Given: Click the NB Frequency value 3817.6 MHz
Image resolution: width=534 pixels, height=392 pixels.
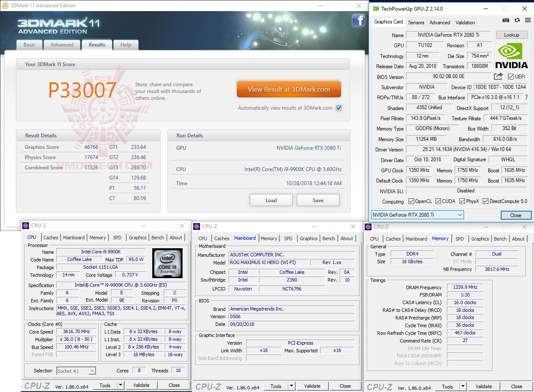Looking at the screenshot, I should [497, 269].
